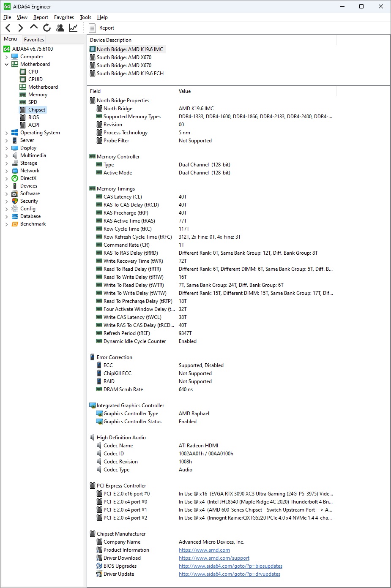This screenshot has height=588, width=391.
Task: Click the Forward navigation arrow
Action: click(20, 28)
